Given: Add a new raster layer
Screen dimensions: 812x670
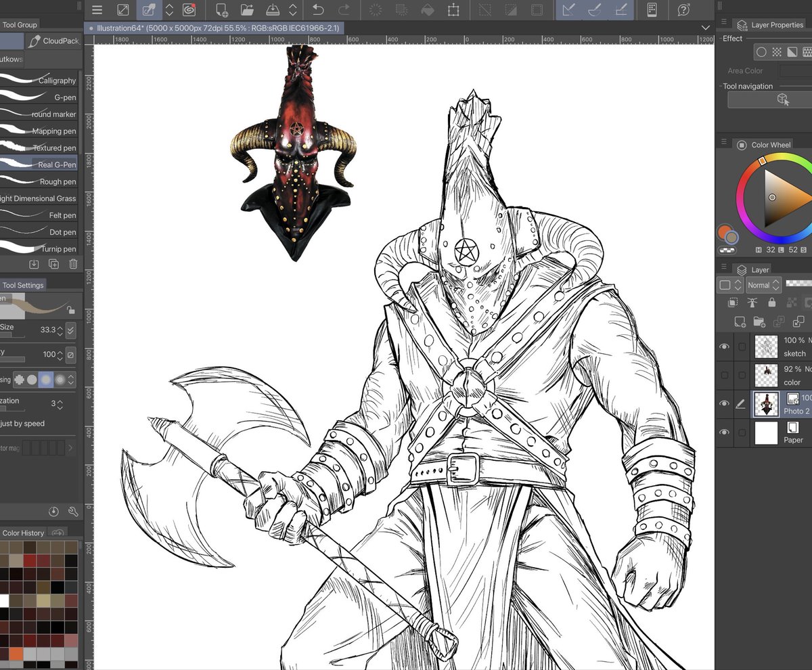Looking at the screenshot, I should (740, 321).
